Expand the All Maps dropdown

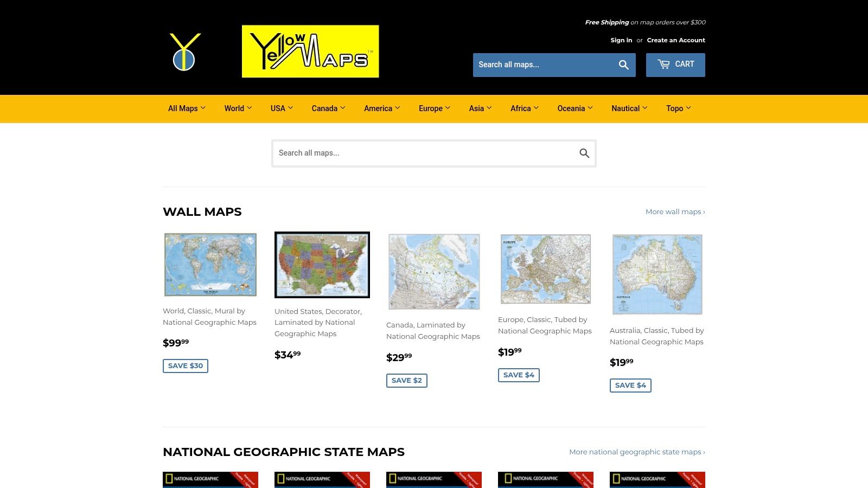pos(187,108)
